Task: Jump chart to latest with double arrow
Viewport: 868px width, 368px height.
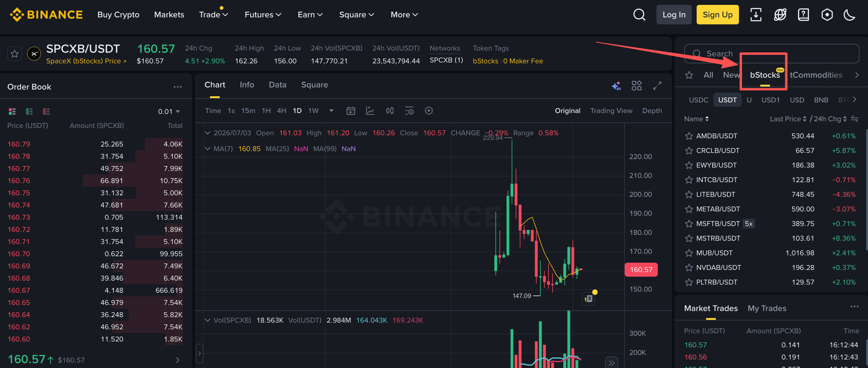Action: 611,363
